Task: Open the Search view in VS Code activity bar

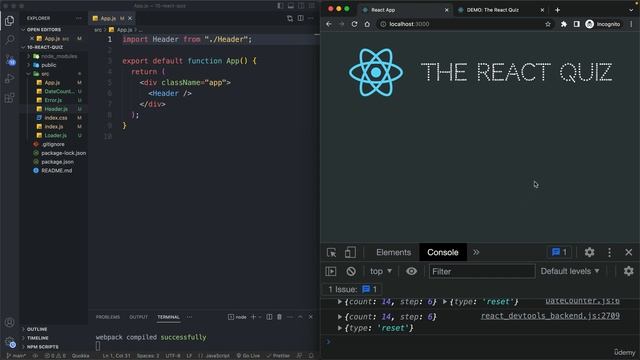Action: [9, 40]
